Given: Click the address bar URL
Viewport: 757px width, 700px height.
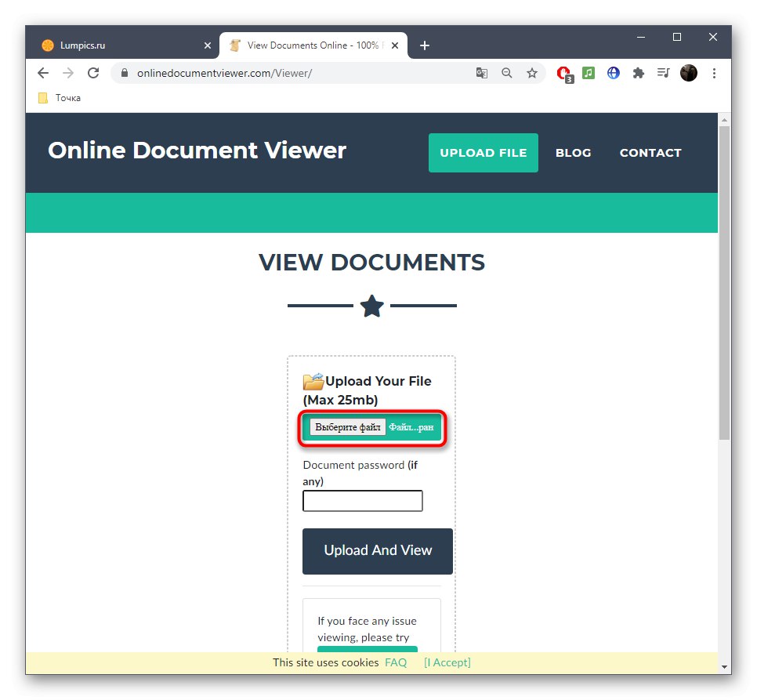Looking at the screenshot, I should pos(224,73).
